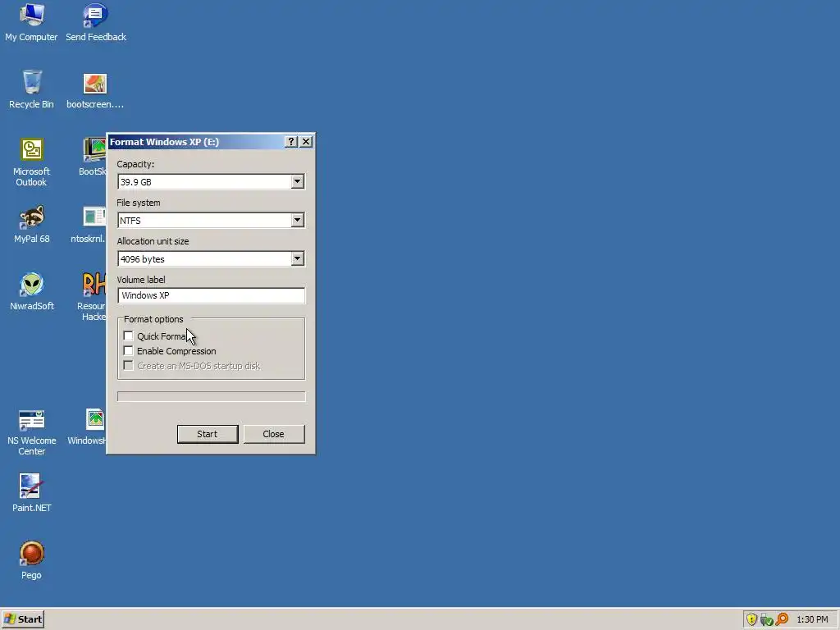Screen dimensions: 840x630
Task: Click the help question mark button
Action: click(x=291, y=141)
